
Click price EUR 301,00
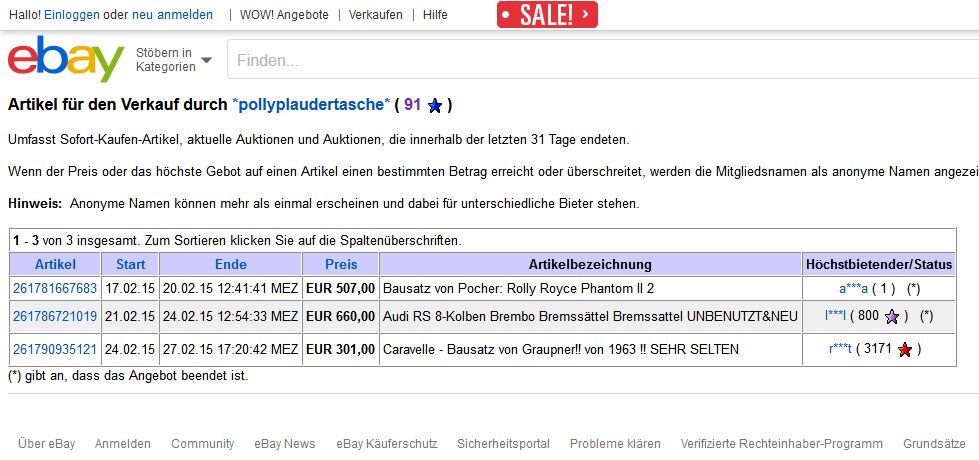[340, 350]
